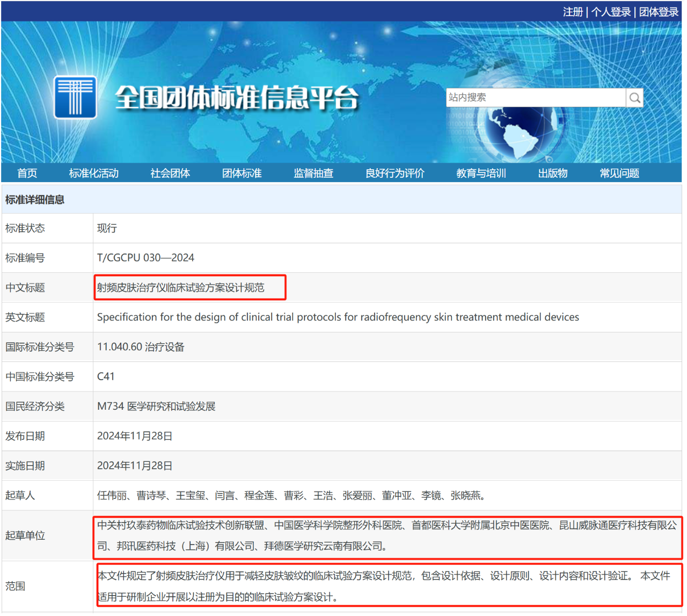The height and width of the screenshot is (616, 687).
Task: Click the 出版物 menu entry
Action: pos(552,173)
